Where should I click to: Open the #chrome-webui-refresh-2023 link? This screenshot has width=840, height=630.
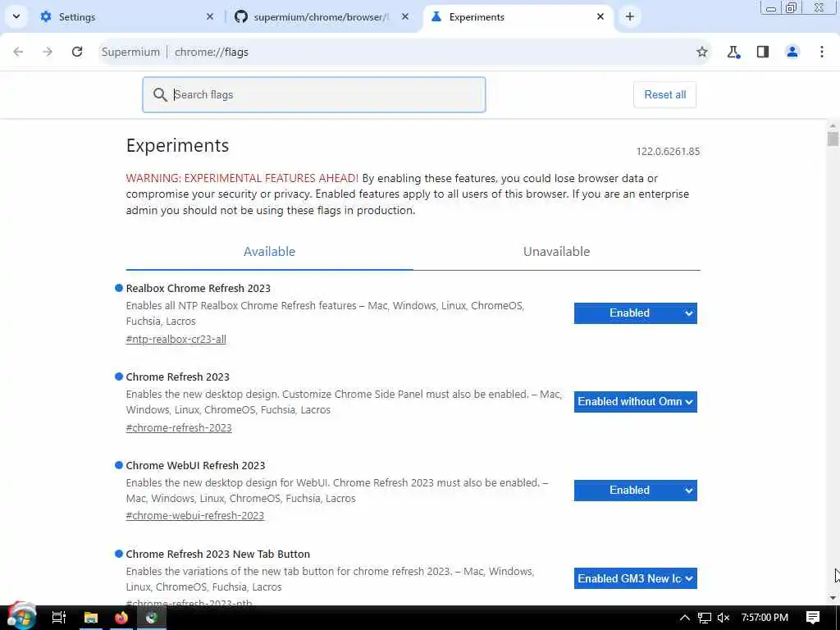pyautogui.click(x=195, y=515)
